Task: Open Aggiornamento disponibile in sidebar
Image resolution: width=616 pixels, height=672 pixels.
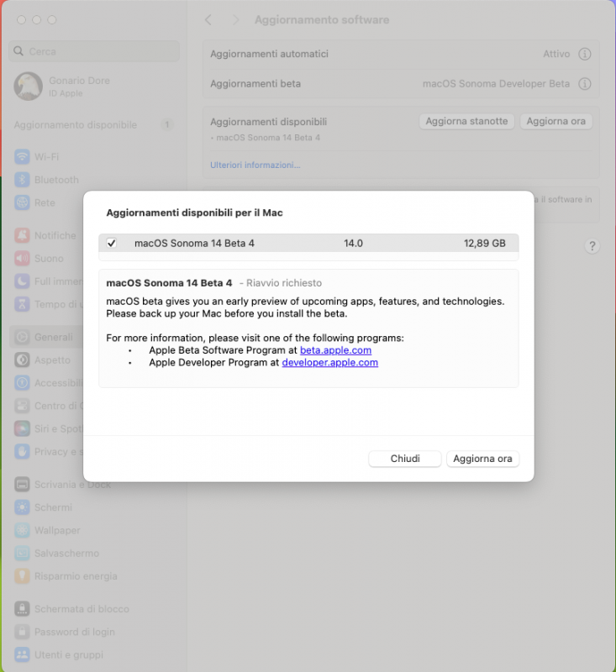Action: tap(94, 124)
